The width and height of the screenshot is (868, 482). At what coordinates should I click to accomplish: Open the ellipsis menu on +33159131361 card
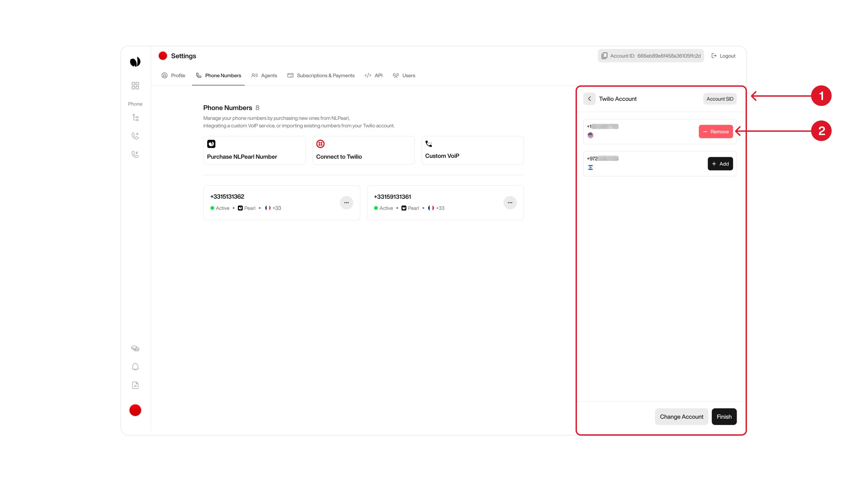[x=510, y=202]
